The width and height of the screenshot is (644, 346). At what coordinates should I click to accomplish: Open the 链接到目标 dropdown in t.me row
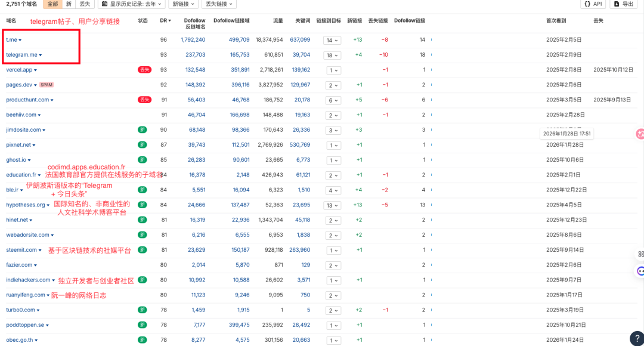click(333, 40)
